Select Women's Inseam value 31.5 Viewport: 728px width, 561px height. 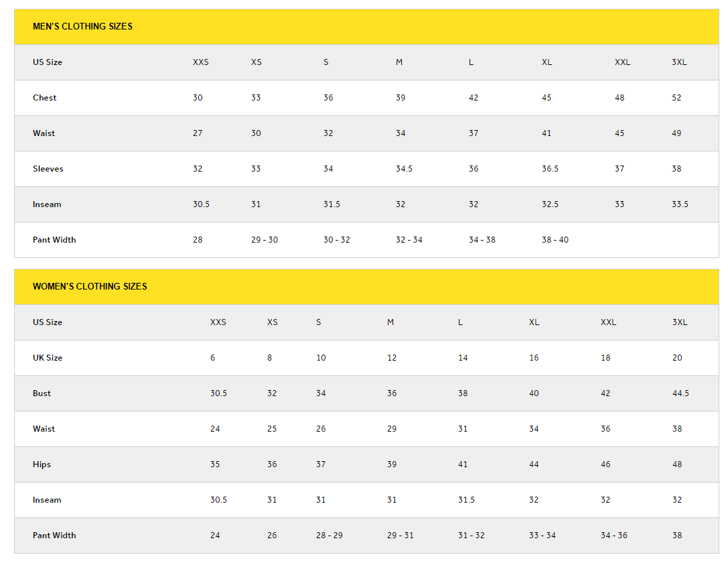click(x=466, y=500)
